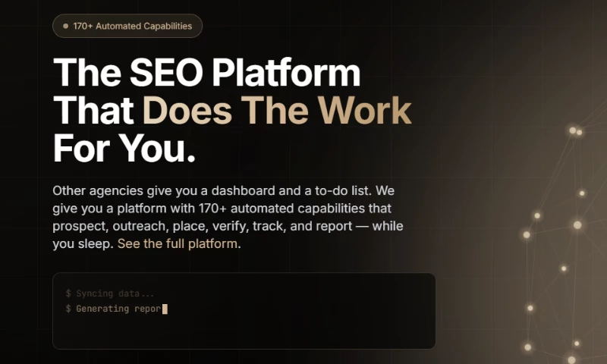Click the glowing network graphic on the right
607x364 pixels.
(x=561, y=243)
